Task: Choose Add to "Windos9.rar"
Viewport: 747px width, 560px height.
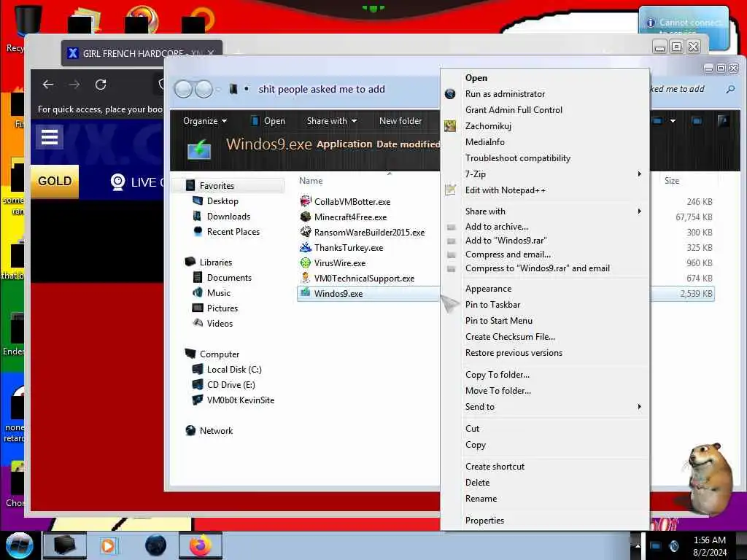Action: [506, 241]
